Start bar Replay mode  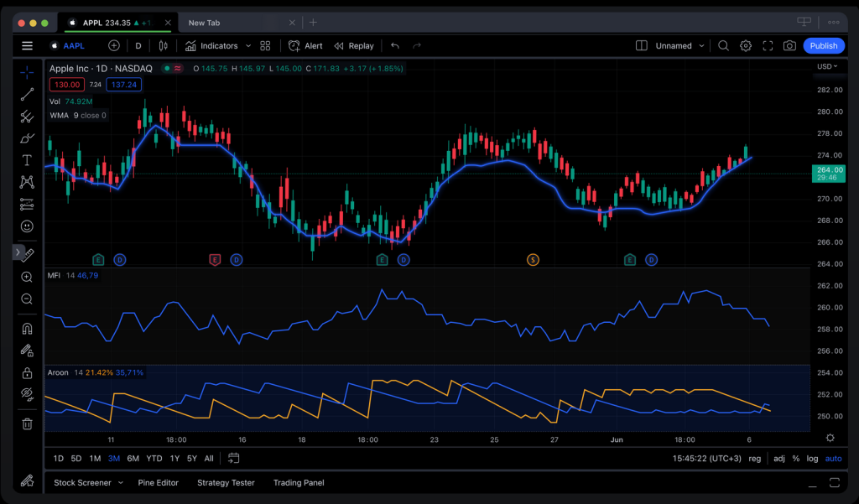pyautogui.click(x=354, y=46)
